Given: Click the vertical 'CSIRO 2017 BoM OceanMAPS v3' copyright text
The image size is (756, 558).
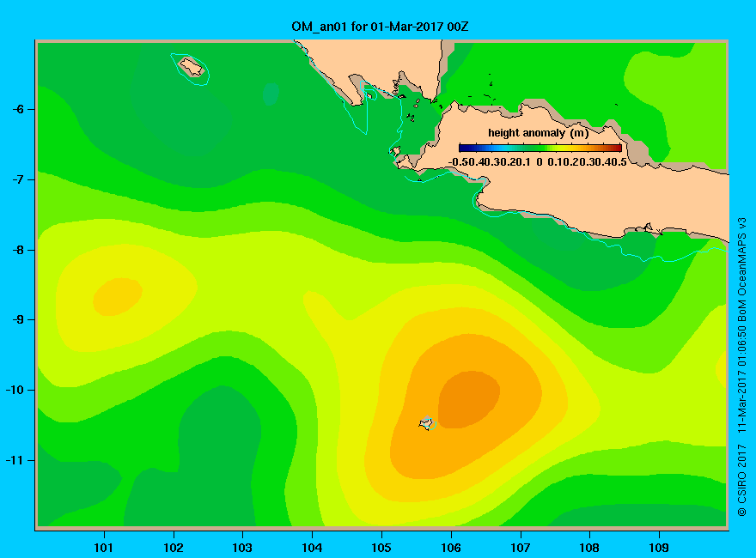Looking at the screenshot, I should (x=741, y=367).
